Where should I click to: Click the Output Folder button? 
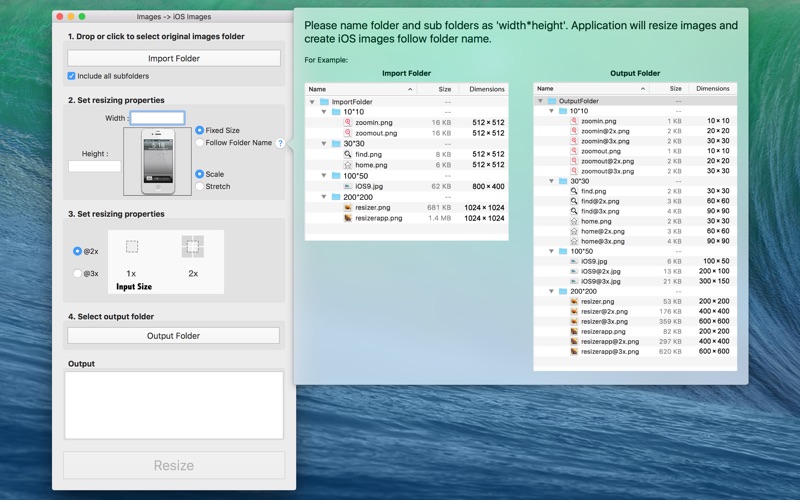coord(173,336)
